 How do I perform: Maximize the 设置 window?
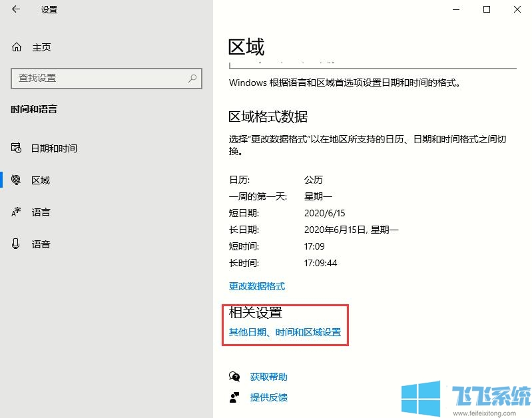[x=487, y=9]
